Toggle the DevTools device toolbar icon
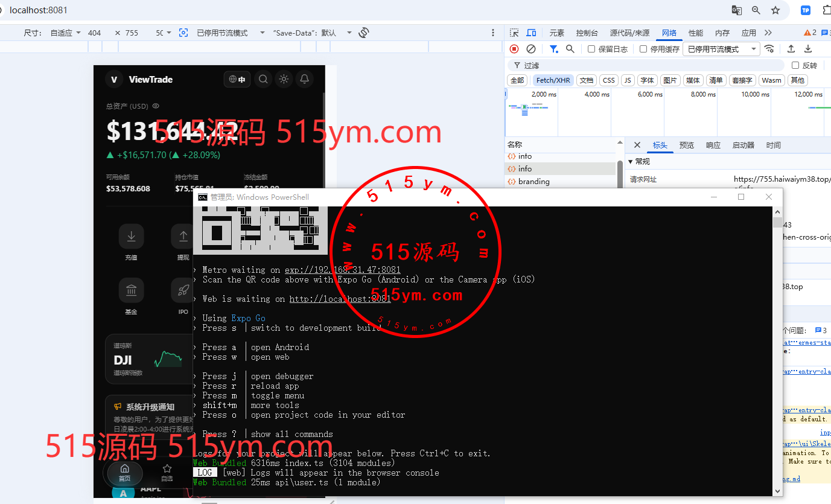Viewport: 831px width, 504px height. coord(531,33)
